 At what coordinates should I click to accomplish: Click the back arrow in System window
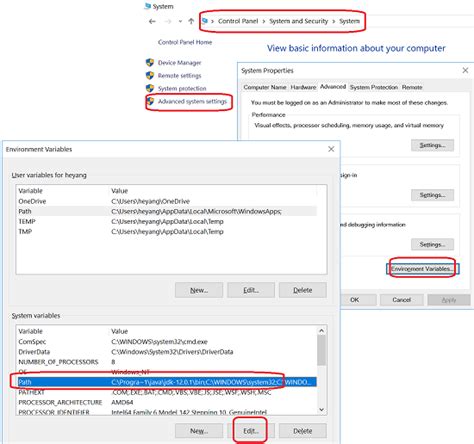tap(152, 21)
